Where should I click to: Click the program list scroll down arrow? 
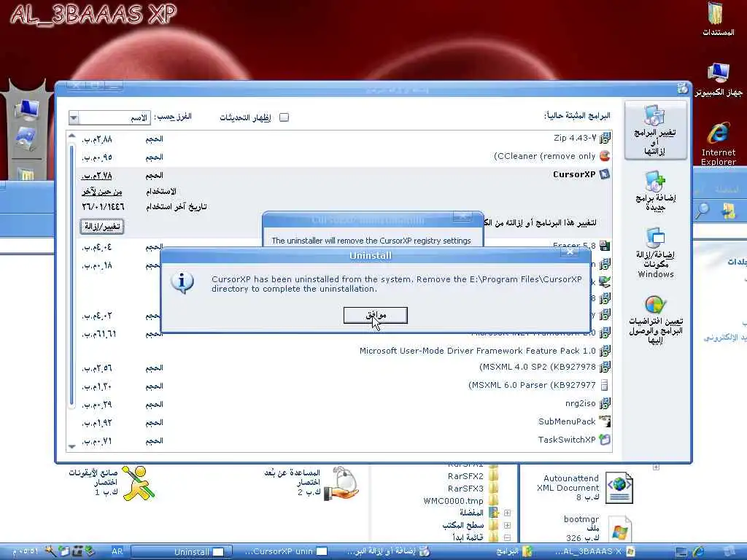[x=72, y=447]
